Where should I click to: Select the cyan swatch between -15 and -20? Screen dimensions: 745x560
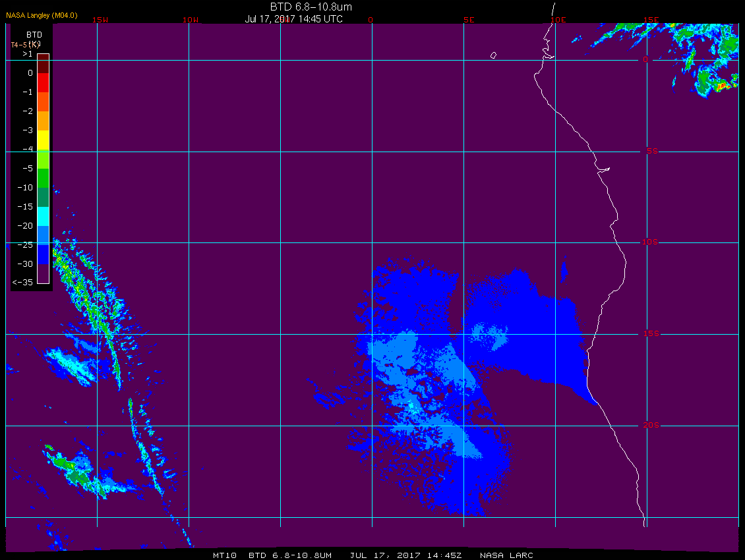pos(44,216)
